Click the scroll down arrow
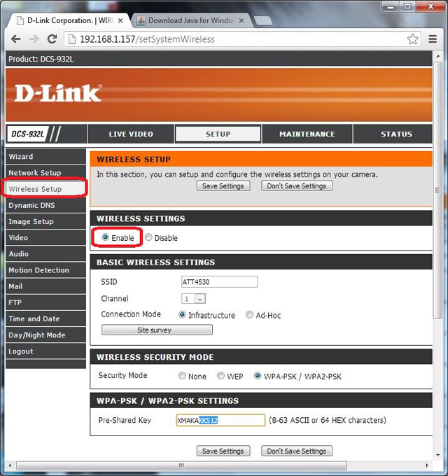Viewport: 448px width, 476px height. 437,455
